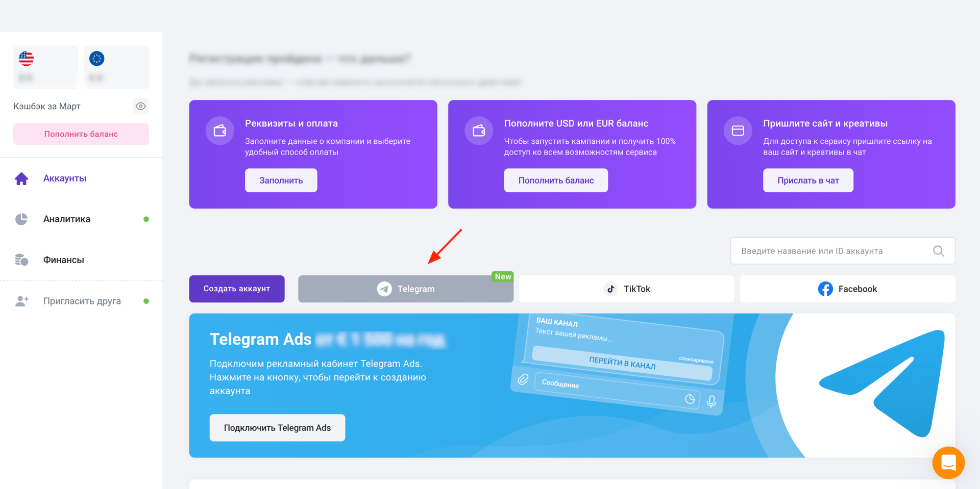The width and height of the screenshot is (980, 489).
Task: Click Пополнить баланс on the purple card
Action: coord(556,181)
